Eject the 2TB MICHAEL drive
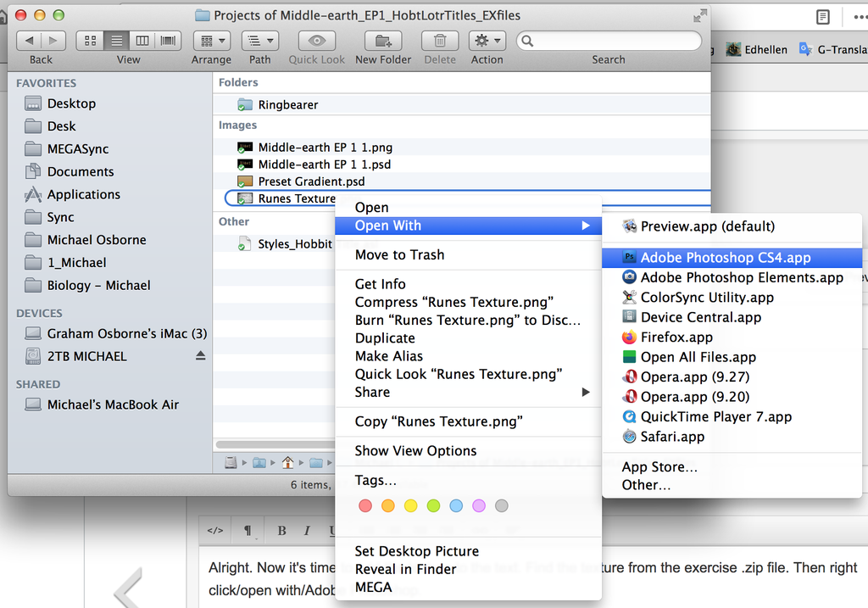Screen dimensions: 868x608 click(200, 356)
